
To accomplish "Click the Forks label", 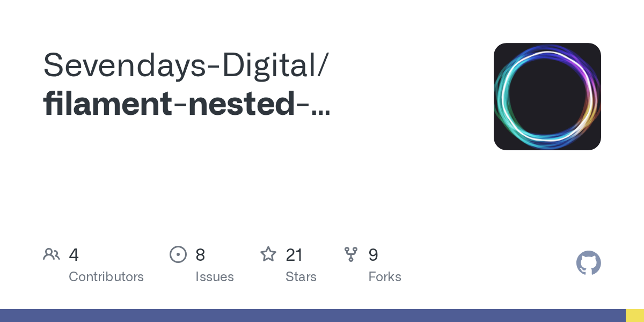I will pos(385,277).
